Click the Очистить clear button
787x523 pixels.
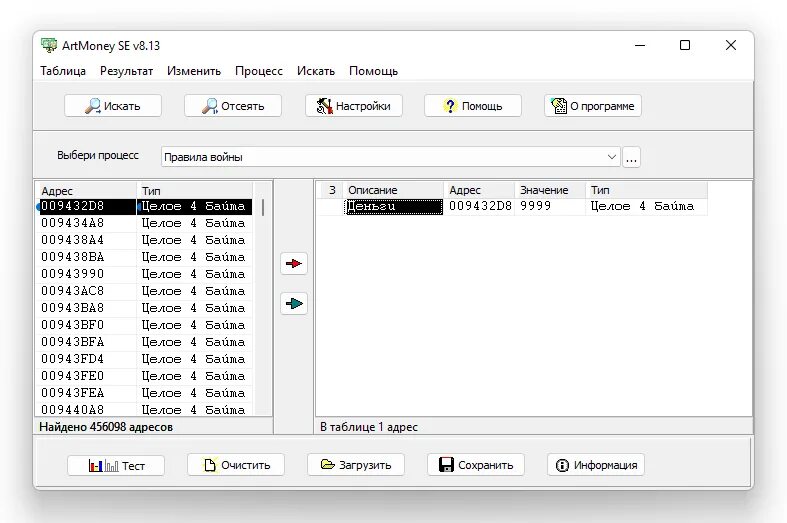[x=236, y=465]
